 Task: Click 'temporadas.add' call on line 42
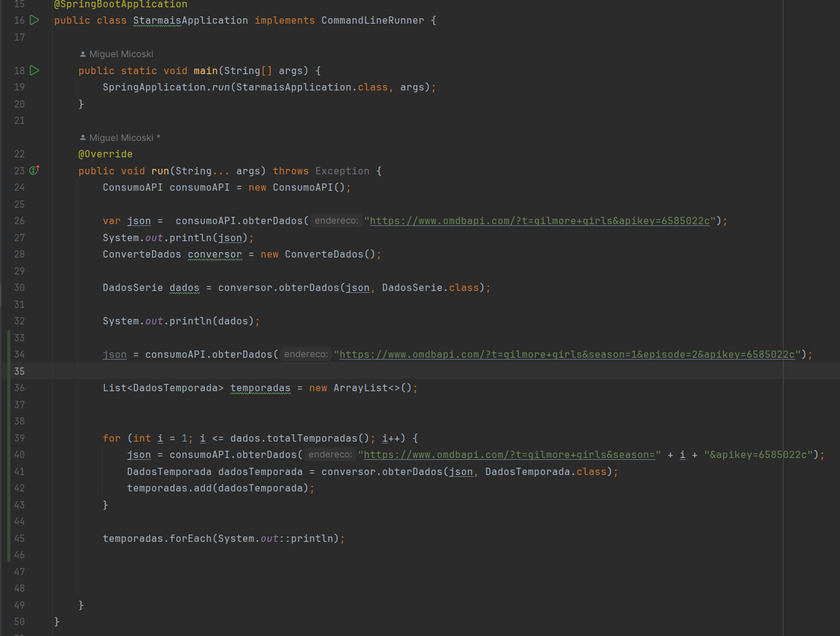pyautogui.click(x=169, y=488)
